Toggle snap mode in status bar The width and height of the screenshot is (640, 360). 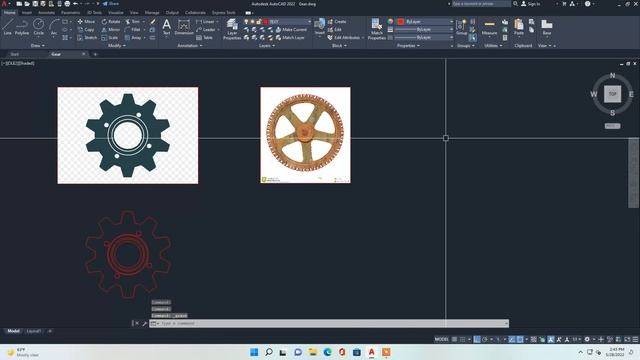tap(462, 340)
